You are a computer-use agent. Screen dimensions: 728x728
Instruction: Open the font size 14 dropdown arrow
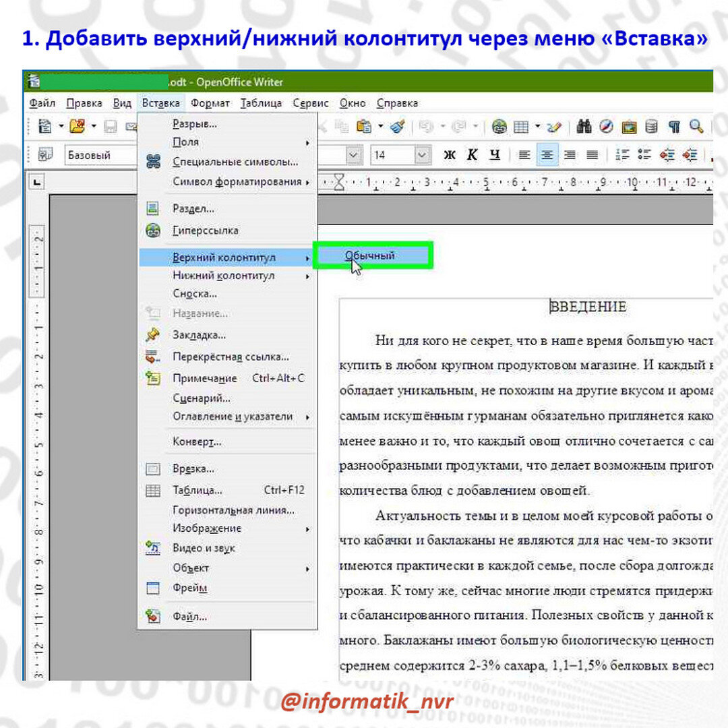[x=421, y=155]
